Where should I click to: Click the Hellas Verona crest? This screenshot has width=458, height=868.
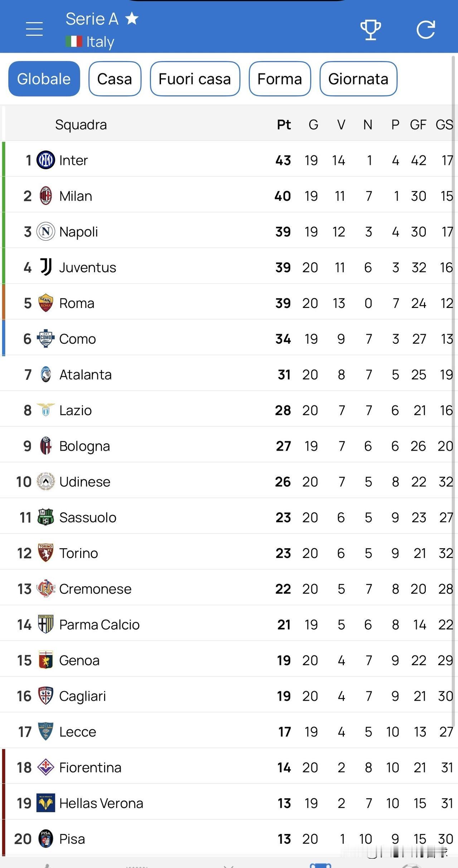point(46,803)
